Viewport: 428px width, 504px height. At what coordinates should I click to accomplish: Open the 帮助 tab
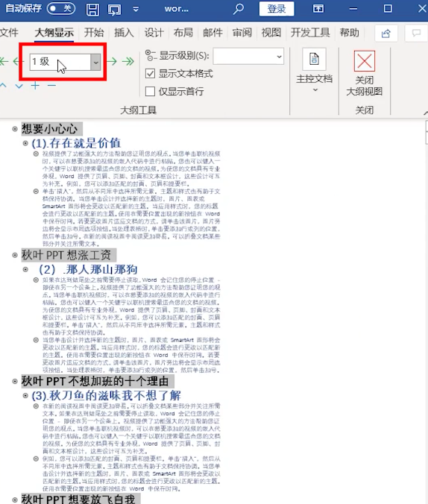[349, 33]
